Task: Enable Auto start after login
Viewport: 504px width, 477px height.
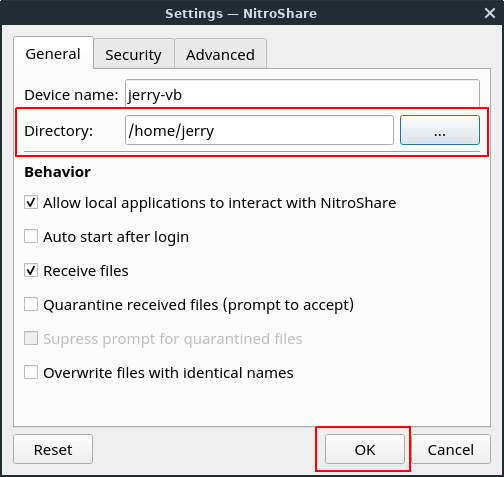Action: [31, 236]
